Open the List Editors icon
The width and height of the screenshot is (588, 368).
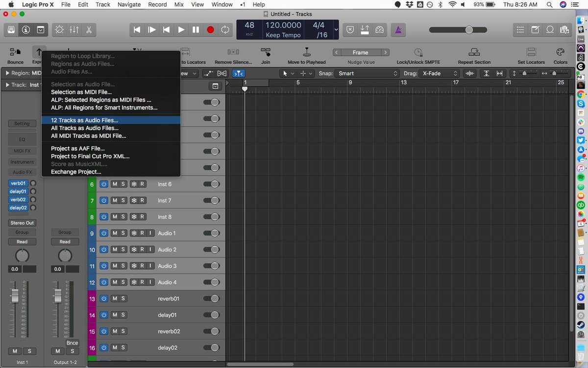(520, 29)
